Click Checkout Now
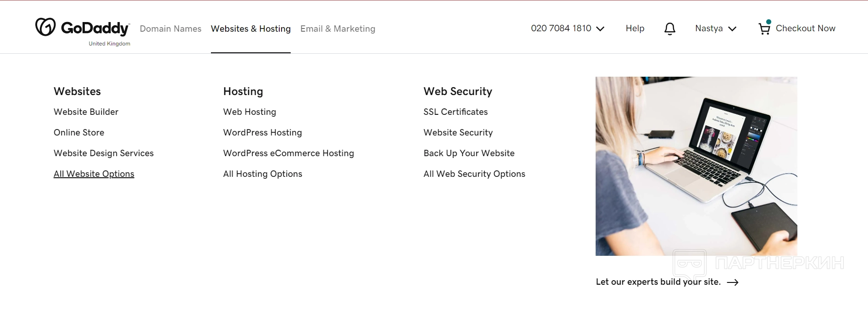868x310 pixels. coord(805,28)
